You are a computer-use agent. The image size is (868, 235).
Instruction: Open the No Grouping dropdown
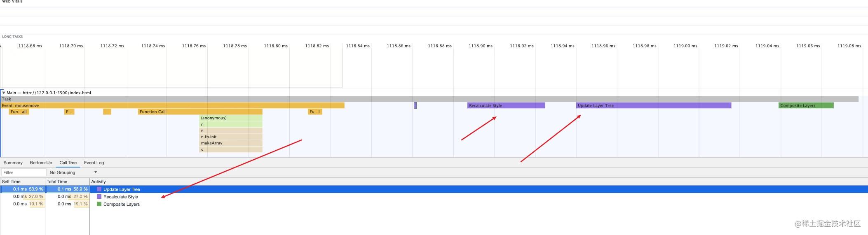pyautogui.click(x=73, y=172)
